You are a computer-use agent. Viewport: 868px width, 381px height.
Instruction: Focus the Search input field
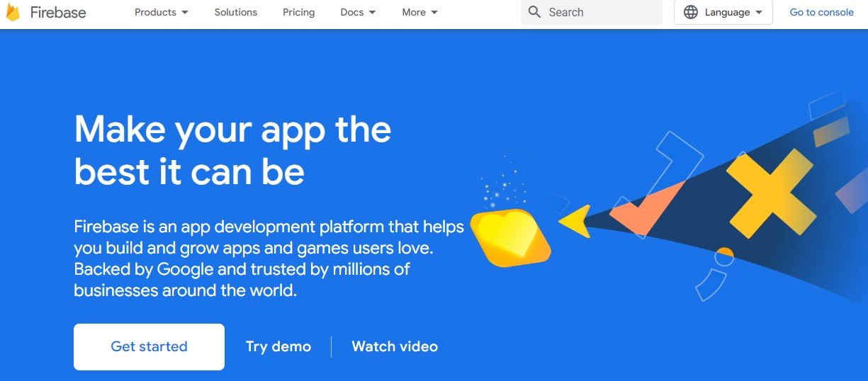pos(592,12)
